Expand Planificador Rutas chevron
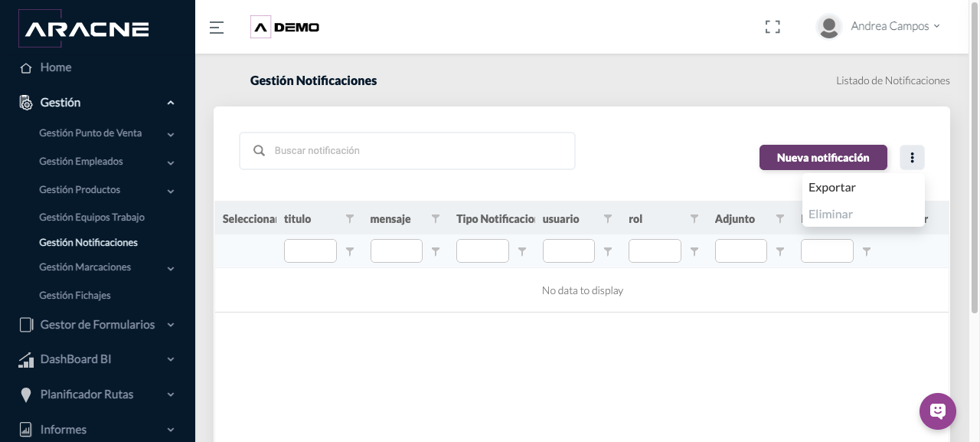 click(x=170, y=395)
